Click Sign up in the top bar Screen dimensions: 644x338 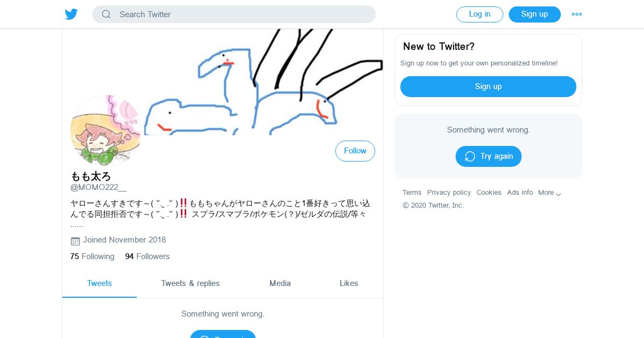(535, 14)
